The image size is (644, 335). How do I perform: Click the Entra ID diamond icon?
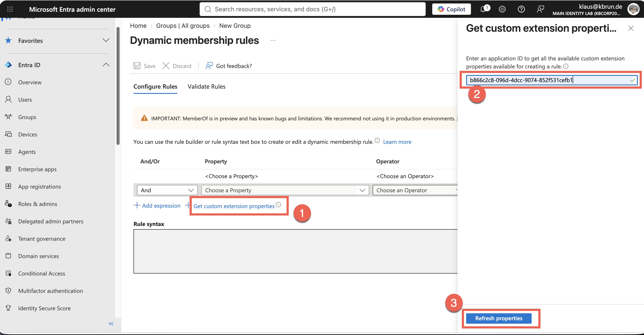[8, 65]
